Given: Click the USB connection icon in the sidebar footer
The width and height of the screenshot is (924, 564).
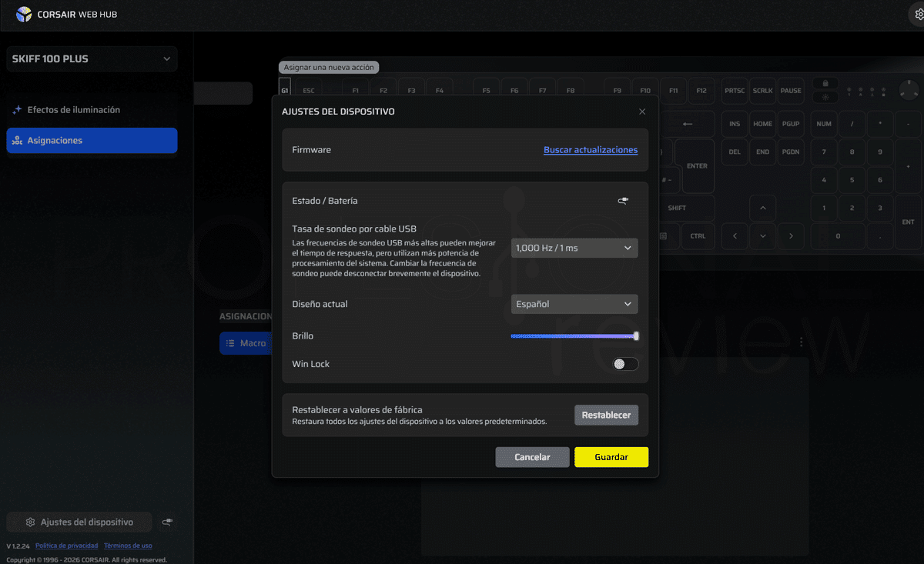Looking at the screenshot, I should [x=167, y=522].
